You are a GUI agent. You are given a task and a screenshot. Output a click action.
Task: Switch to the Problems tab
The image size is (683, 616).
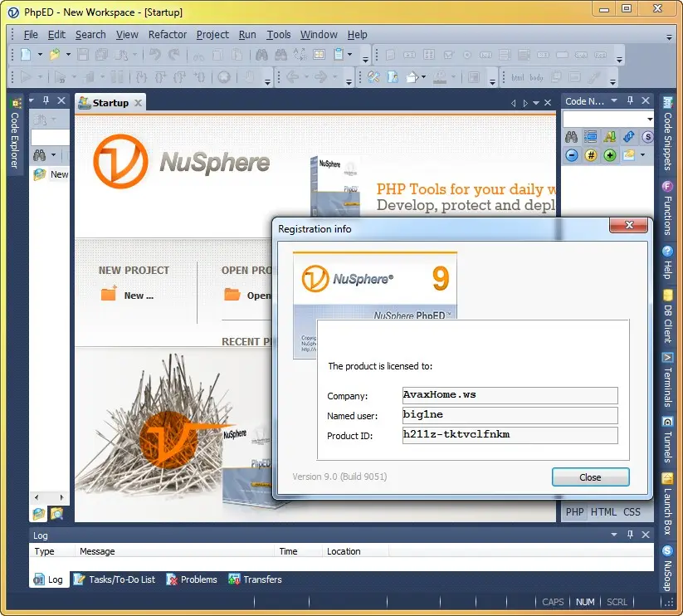tap(192, 579)
